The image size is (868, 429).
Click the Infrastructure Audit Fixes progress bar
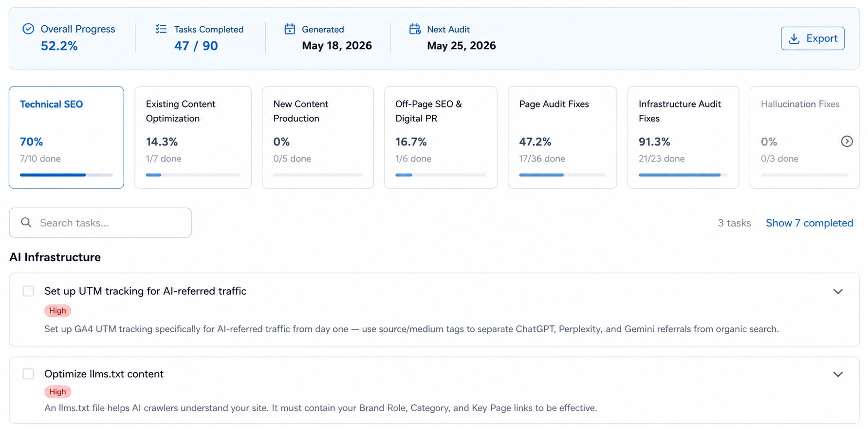tap(683, 175)
